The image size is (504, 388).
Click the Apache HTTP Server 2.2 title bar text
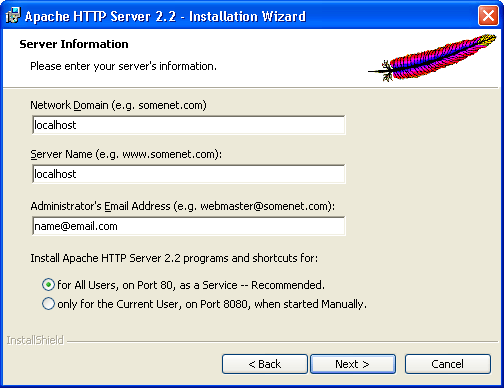point(165,16)
